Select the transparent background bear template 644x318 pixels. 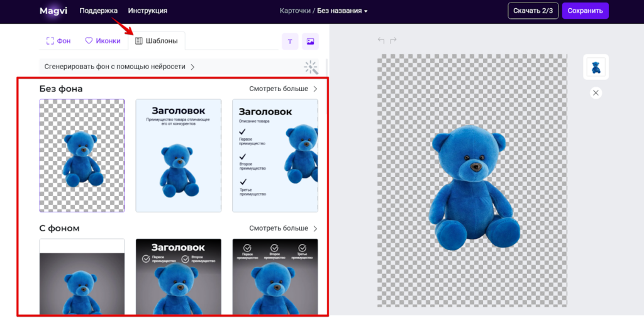pyautogui.click(x=82, y=155)
